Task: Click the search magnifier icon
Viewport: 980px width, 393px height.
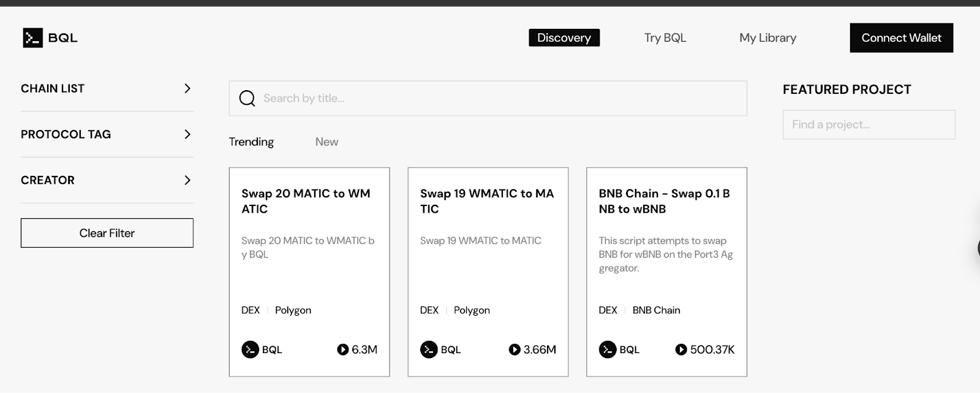Action: [x=247, y=98]
